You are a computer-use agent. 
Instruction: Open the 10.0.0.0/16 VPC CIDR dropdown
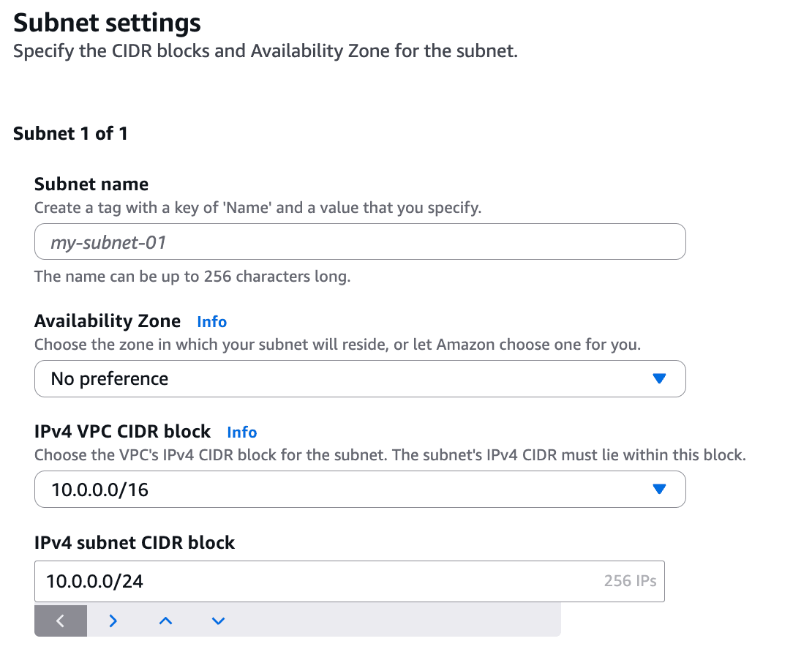360,489
